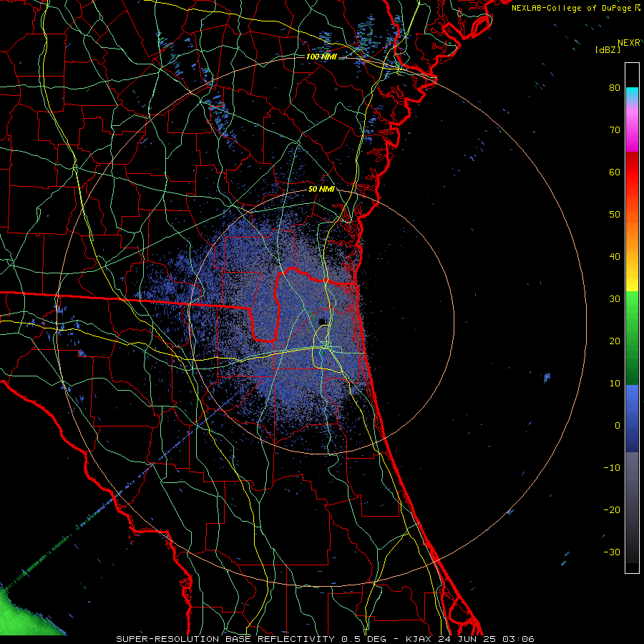The height and width of the screenshot is (644, 644).
Task: Click the [dBZ] units label
Action: [x=608, y=50]
